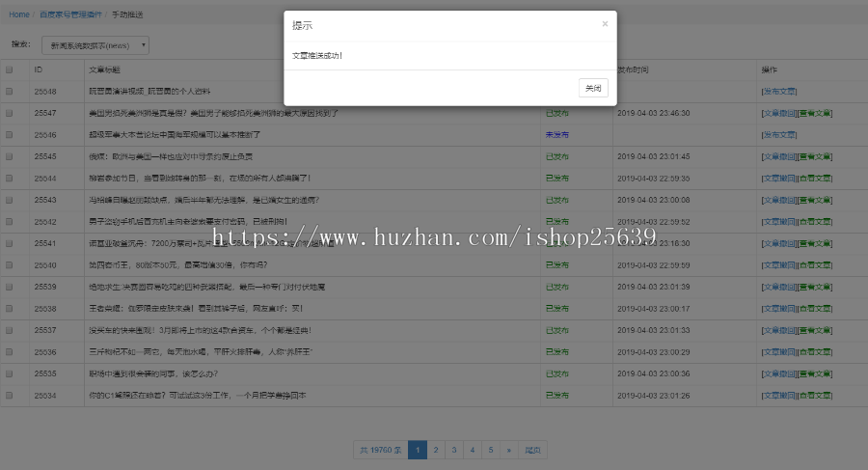
Task: Click 发布文章 link for article 25546
Action: (x=779, y=135)
